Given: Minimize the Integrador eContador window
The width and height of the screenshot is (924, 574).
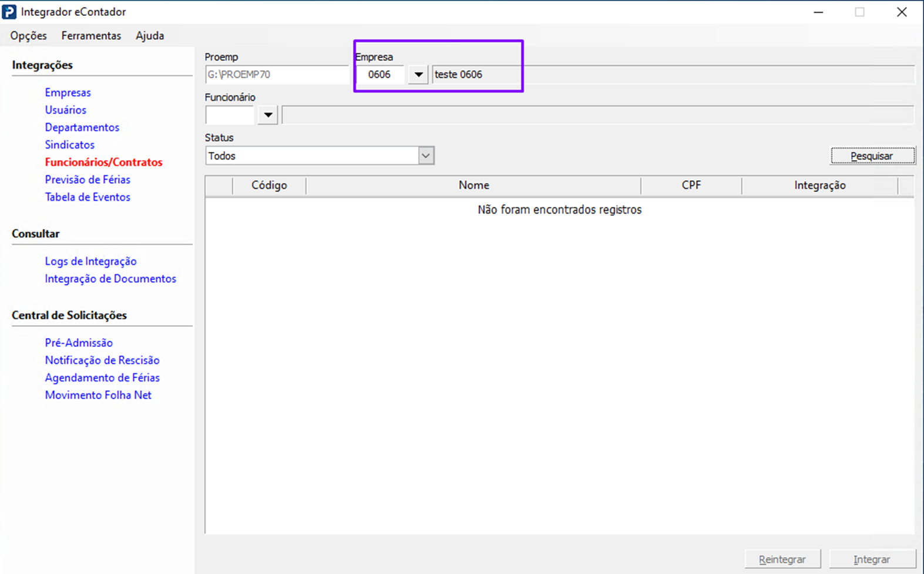Looking at the screenshot, I should click(x=818, y=12).
